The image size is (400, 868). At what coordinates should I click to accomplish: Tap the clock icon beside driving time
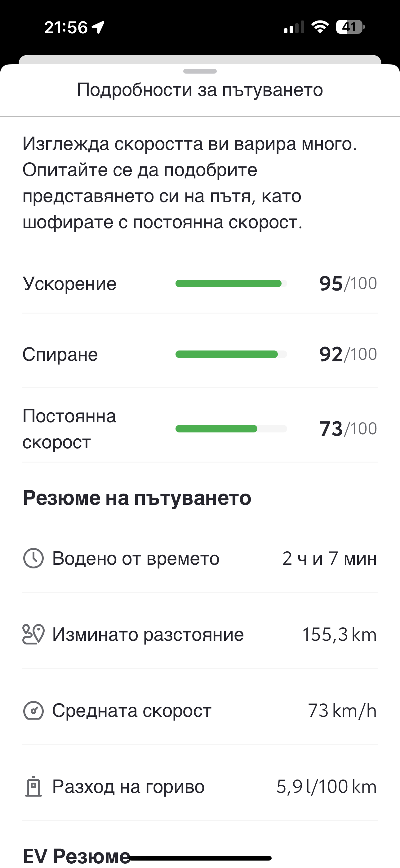[x=33, y=558]
